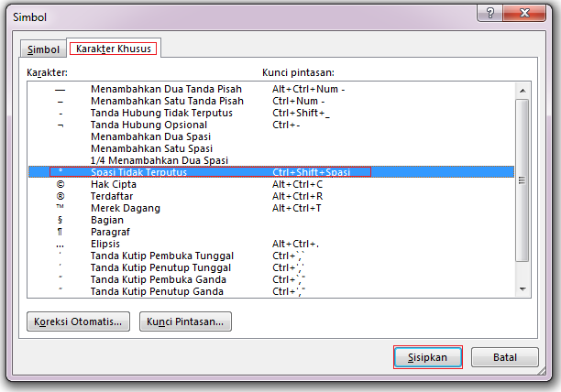This screenshot has height=392, width=561.
Task: Select Menambahkan Satu Tanda Pisah row
Action: [271, 101]
